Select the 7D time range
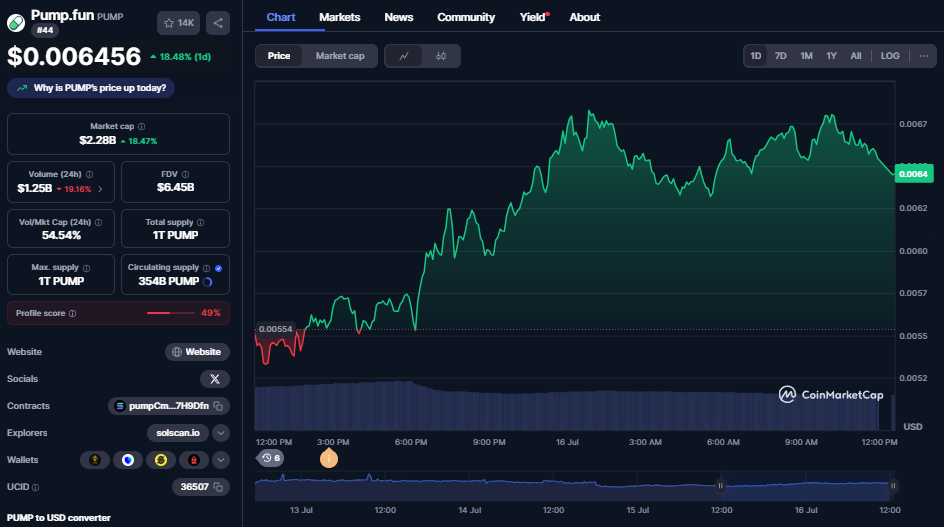The width and height of the screenshot is (944, 527). (x=781, y=56)
